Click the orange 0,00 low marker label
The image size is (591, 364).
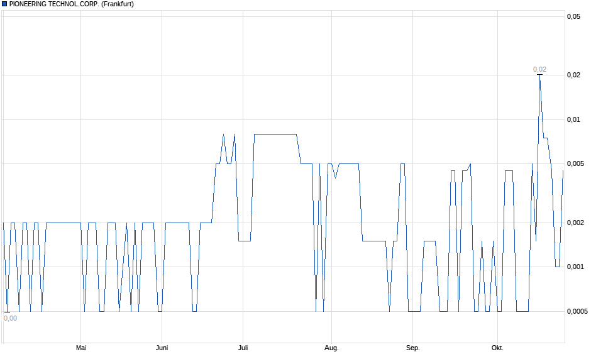10,318
